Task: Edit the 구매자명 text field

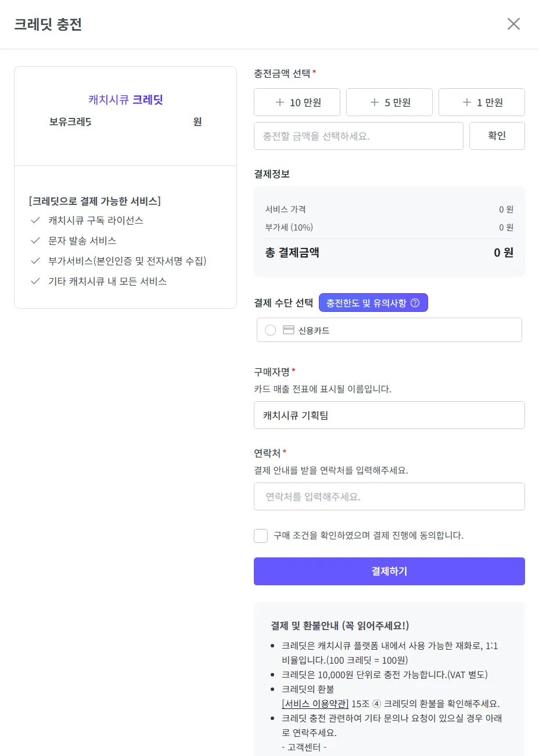Action: tap(389, 415)
